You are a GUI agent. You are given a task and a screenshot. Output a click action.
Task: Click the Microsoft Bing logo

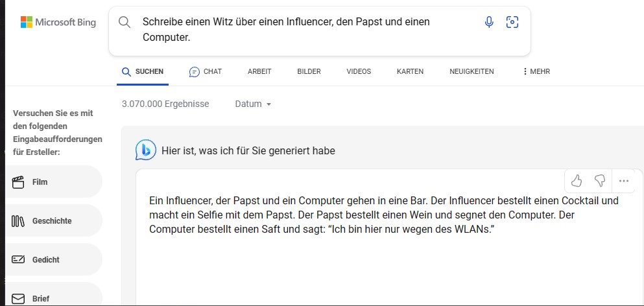pyautogui.click(x=58, y=22)
